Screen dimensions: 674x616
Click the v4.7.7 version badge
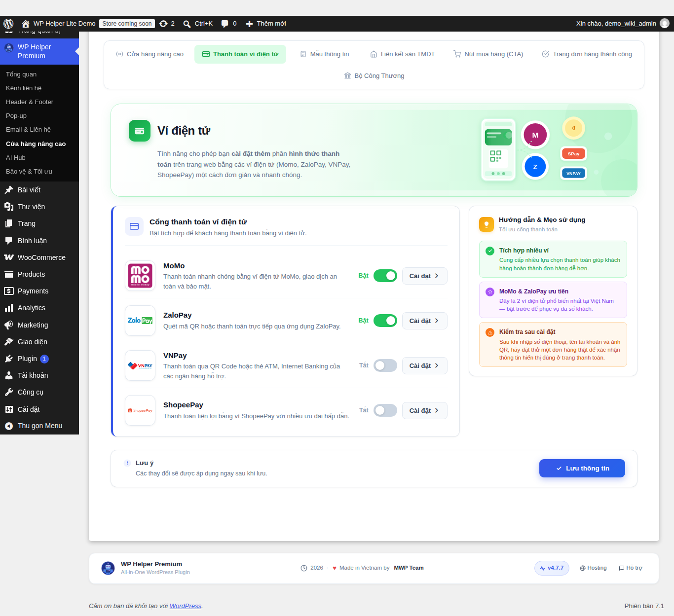(x=552, y=568)
